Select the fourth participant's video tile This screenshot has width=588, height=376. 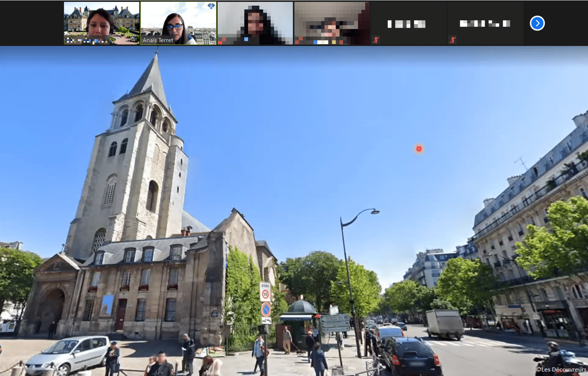click(332, 23)
